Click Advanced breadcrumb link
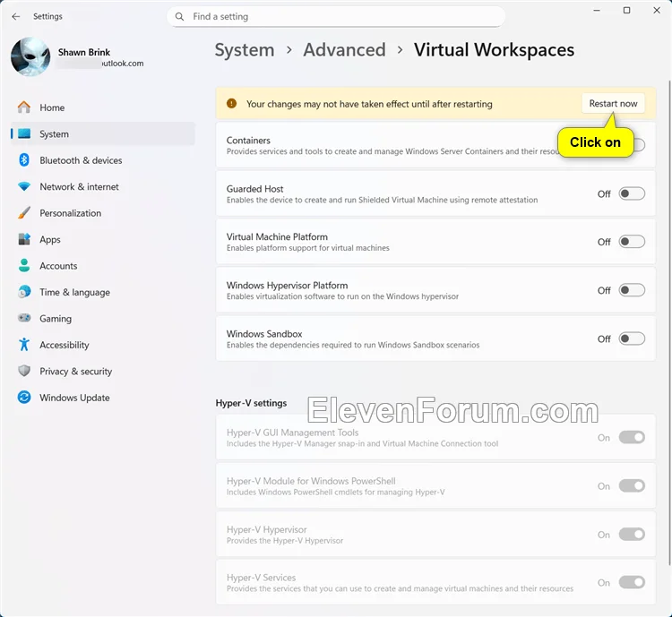Screen dimensions: 672x617 tap(345, 50)
